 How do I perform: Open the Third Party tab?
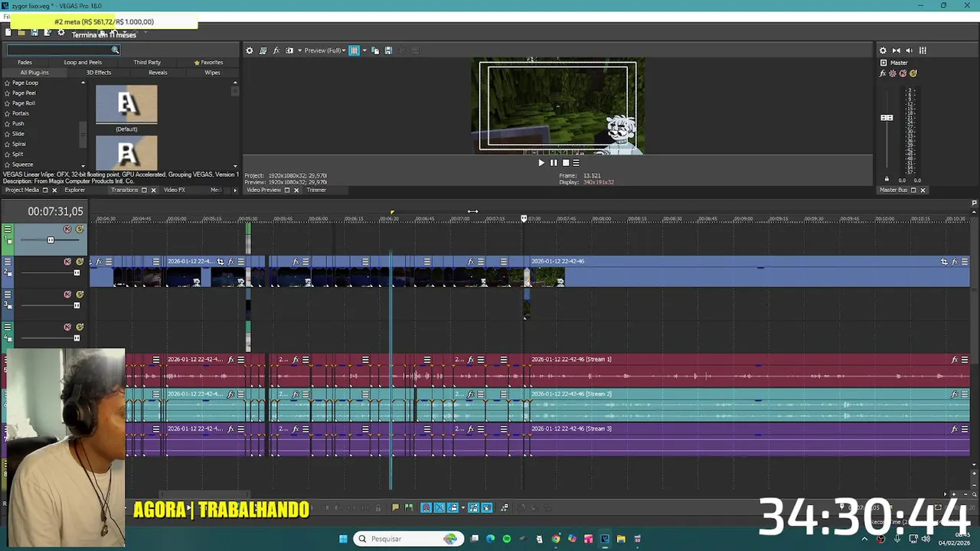coord(147,62)
